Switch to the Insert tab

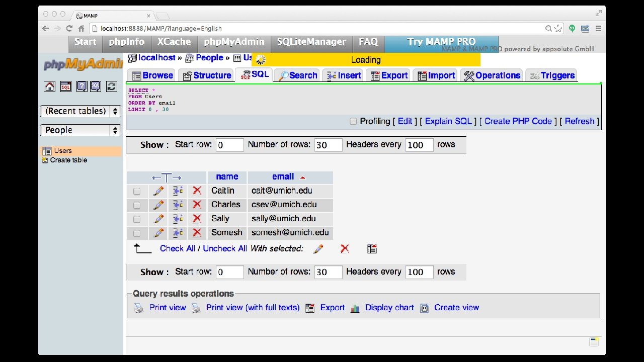[344, 75]
